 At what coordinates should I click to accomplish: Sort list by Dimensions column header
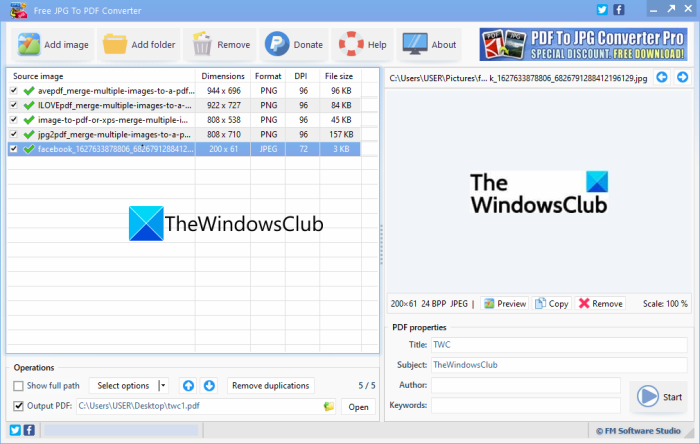pyautogui.click(x=223, y=76)
